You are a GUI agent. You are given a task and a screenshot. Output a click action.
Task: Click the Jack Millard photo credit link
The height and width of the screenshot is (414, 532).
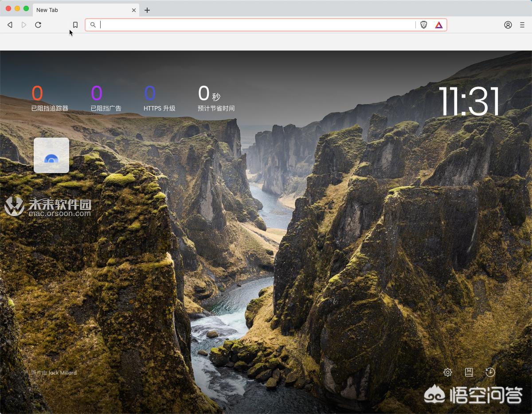[x=63, y=373]
